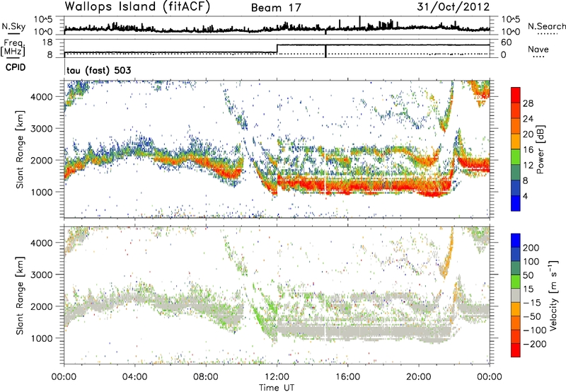Viewport: 566px width, 392px height.
Task: Click the '1000' range tick of the power panel
Action: pos(42,192)
